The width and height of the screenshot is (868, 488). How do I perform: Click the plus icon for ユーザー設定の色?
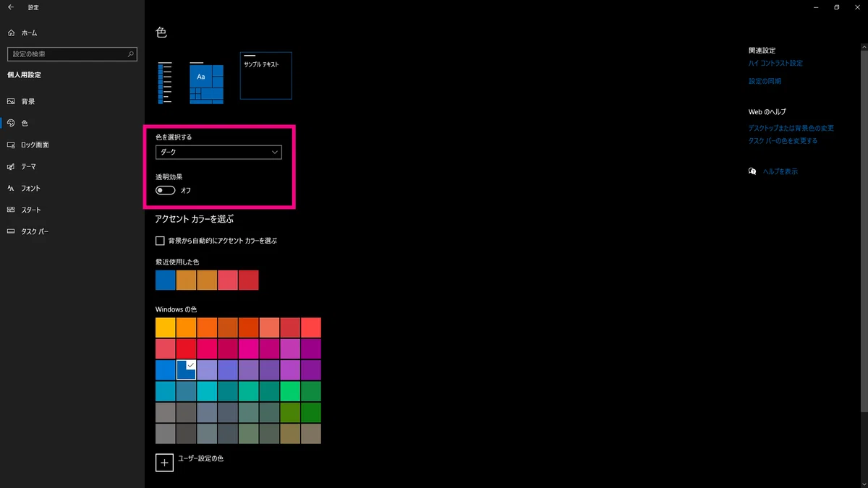164,462
